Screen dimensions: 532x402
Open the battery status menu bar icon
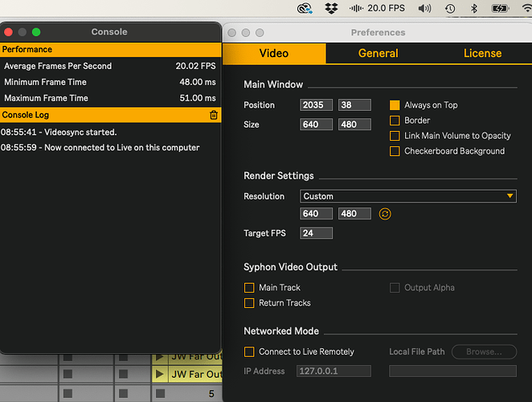(500, 8)
